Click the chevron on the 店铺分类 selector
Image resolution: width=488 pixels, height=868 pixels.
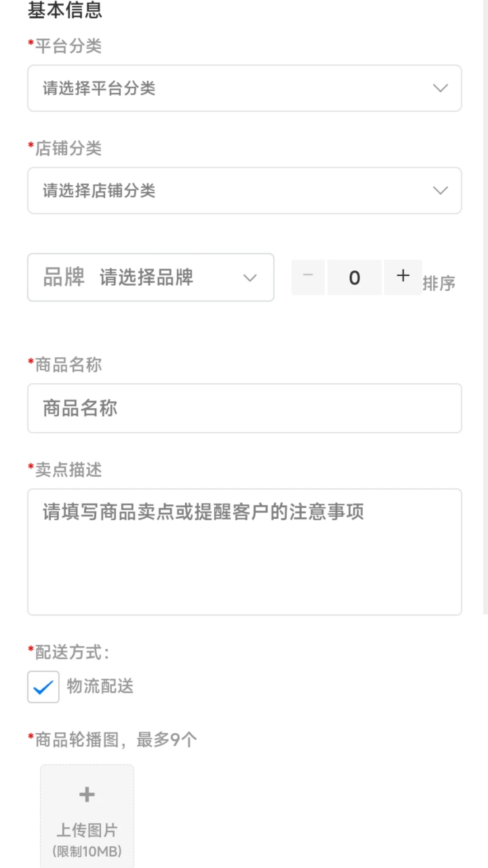tap(439, 190)
